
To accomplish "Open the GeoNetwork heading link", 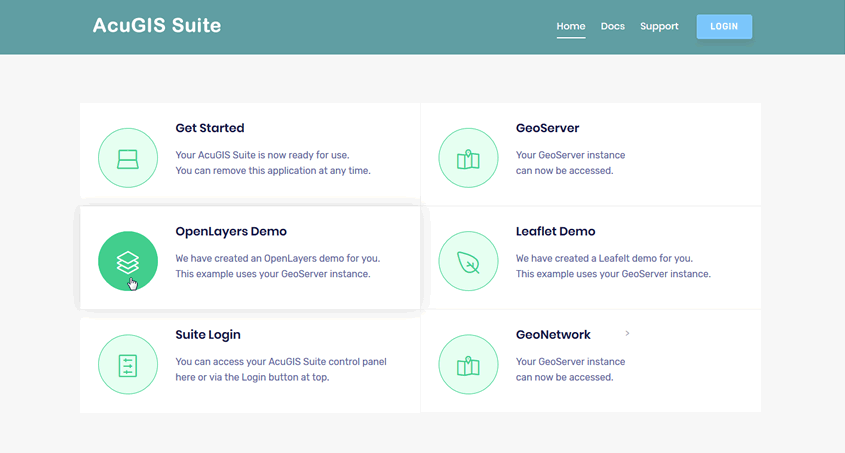I will point(553,334).
